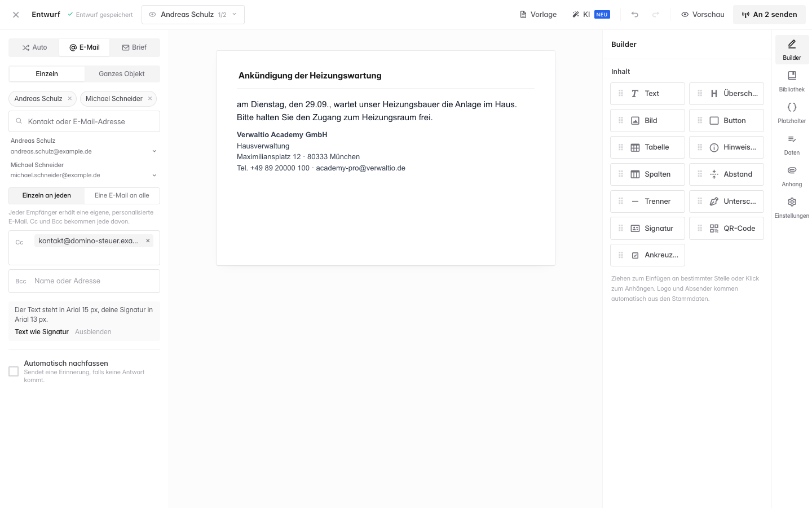Select the Builder sidebar panel

click(792, 50)
